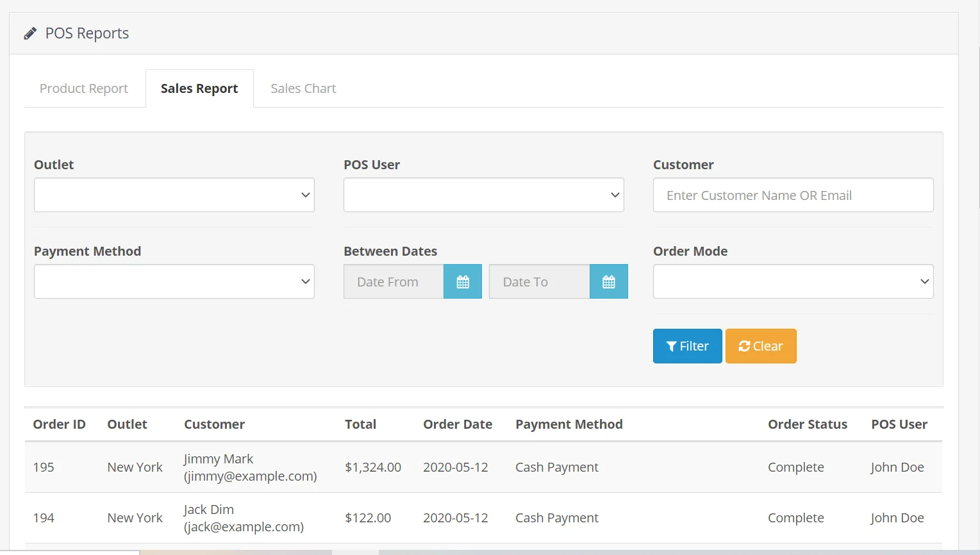Open the Date To calendar picker
This screenshot has height=555, width=980.
click(x=609, y=281)
